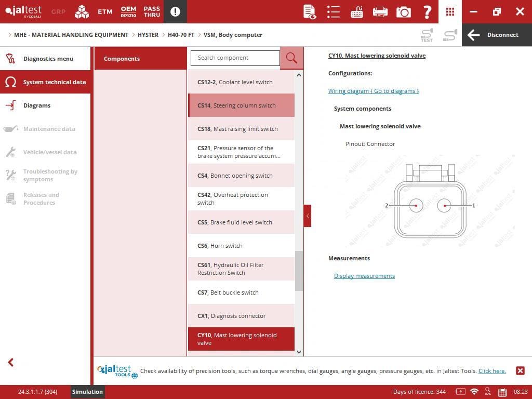This screenshot has width=532, height=399.
Task: Click the Display measurements link
Action: click(364, 276)
